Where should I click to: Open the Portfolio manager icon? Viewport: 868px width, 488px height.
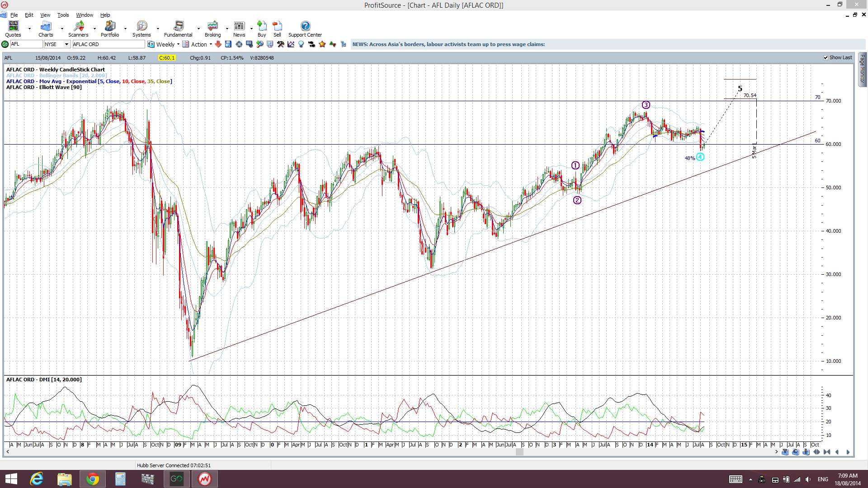coord(110,28)
